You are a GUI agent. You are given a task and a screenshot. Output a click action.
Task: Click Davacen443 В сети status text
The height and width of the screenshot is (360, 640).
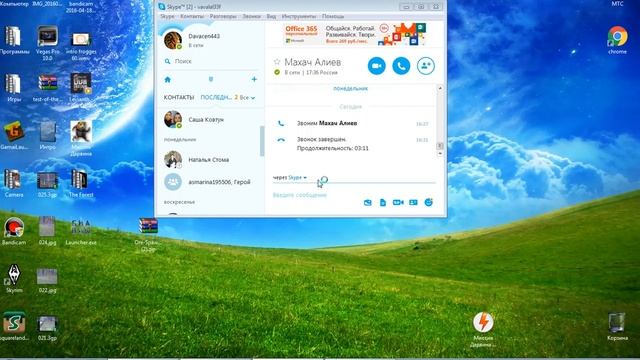[x=196, y=45]
